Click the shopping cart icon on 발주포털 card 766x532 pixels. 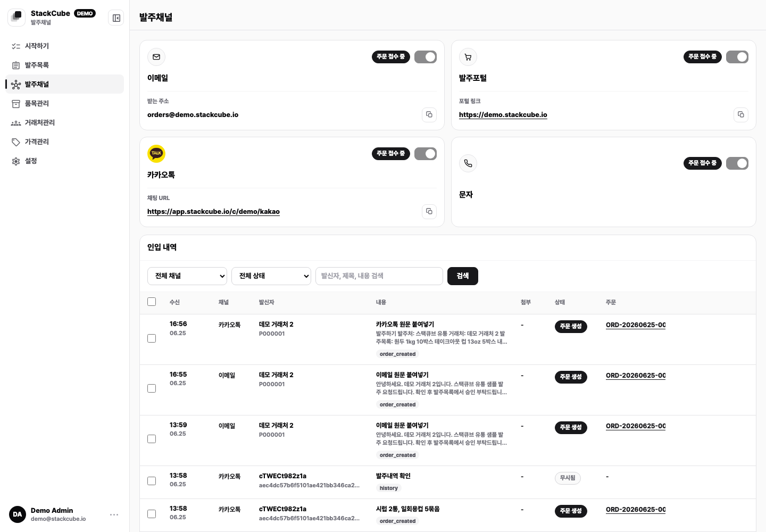pos(468,57)
